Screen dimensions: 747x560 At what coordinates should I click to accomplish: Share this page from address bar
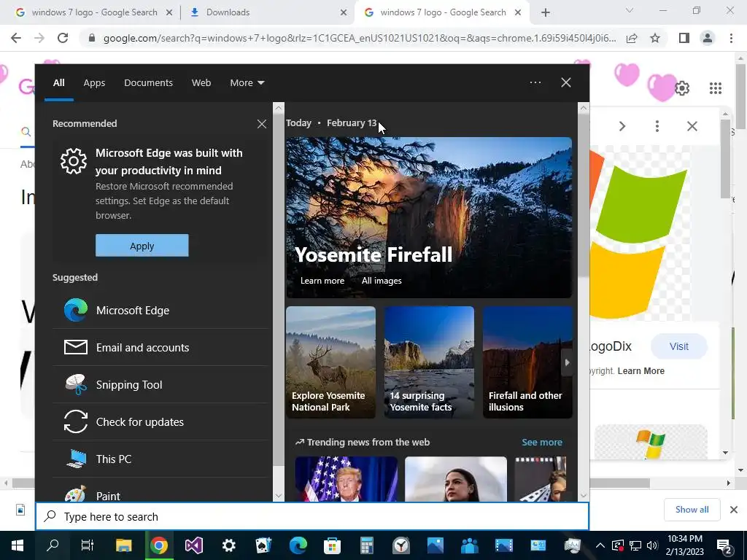632,38
